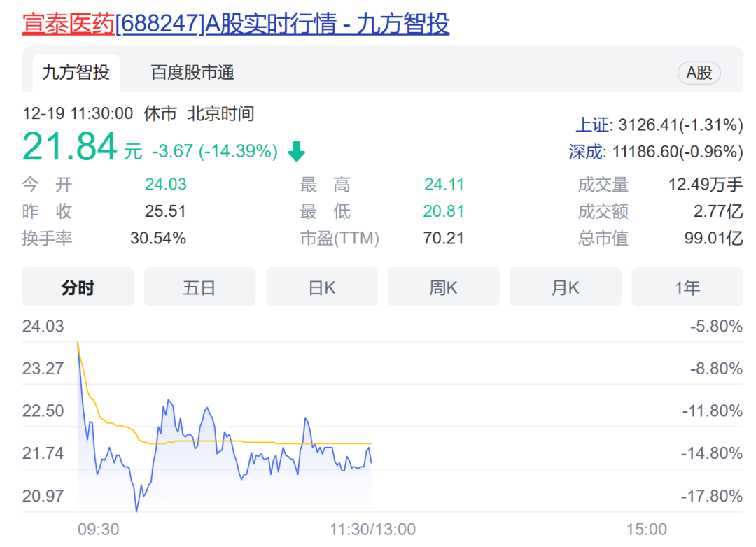The width and height of the screenshot is (756, 547).
Task: Click the 最低 value 20.81
Action: pyautogui.click(x=444, y=211)
